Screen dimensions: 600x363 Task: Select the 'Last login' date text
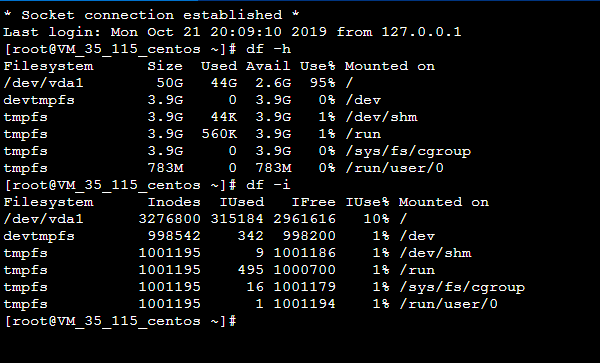tap(219, 32)
